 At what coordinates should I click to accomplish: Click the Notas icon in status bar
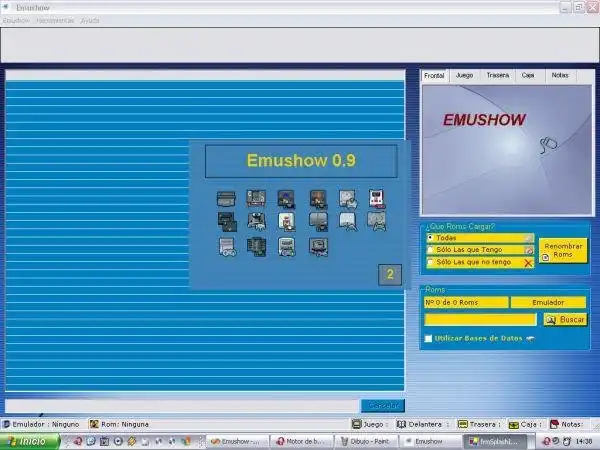pyautogui.click(x=554, y=424)
